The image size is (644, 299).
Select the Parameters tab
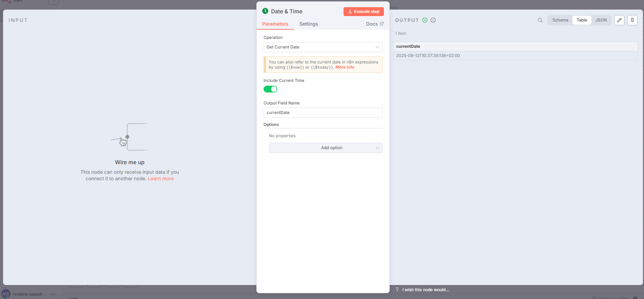pyautogui.click(x=275, y=24)
